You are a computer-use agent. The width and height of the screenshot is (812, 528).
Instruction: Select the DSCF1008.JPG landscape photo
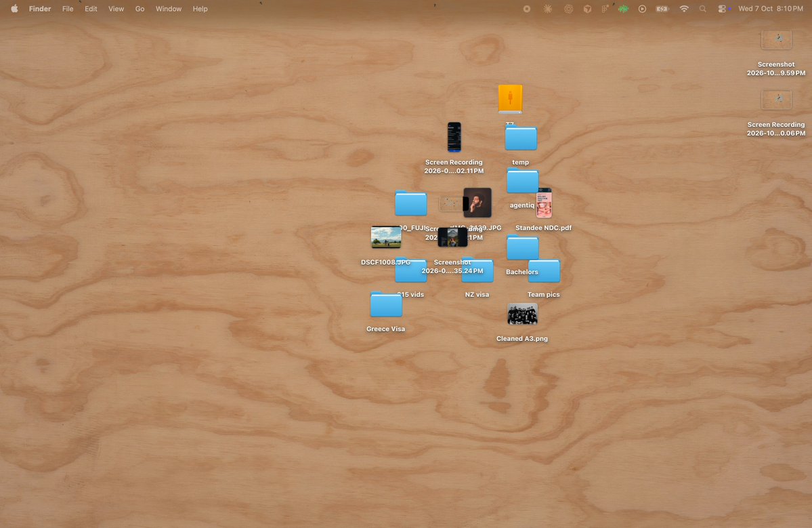pos(386,237)
